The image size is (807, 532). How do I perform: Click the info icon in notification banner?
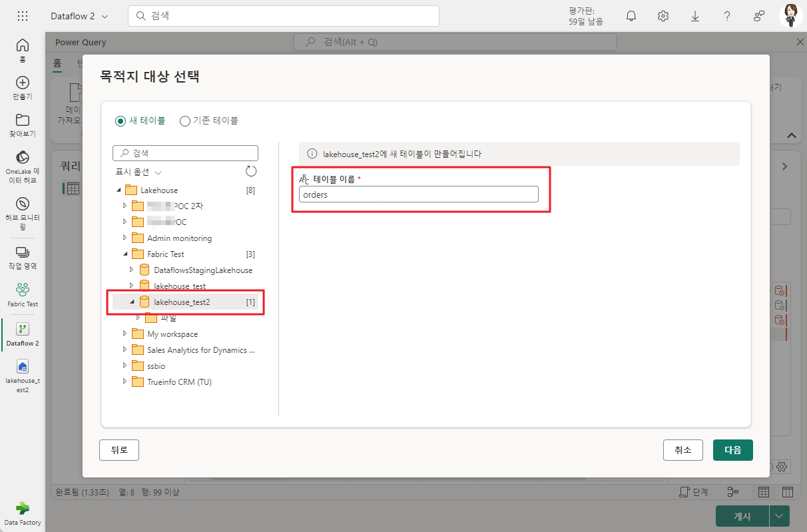click(312, 154)
